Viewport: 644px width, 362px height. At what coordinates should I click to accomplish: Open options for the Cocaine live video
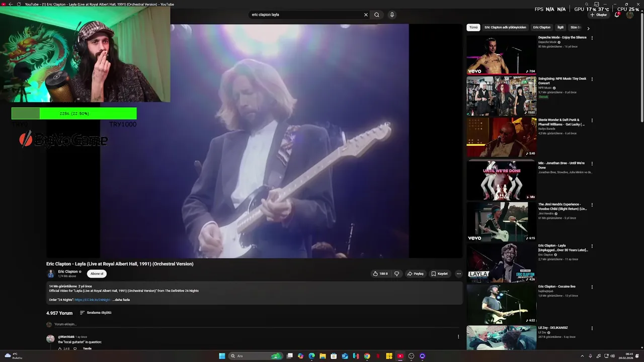coord(592,287)
